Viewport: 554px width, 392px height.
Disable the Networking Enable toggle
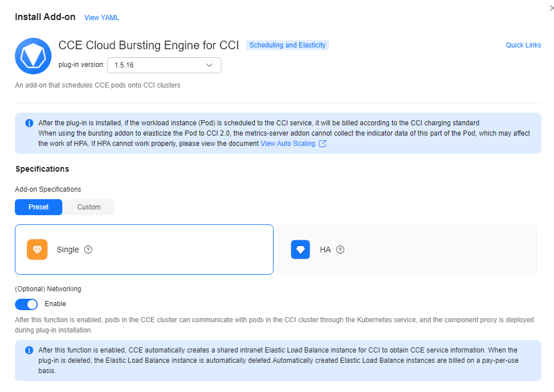click(x=26, y=304)
